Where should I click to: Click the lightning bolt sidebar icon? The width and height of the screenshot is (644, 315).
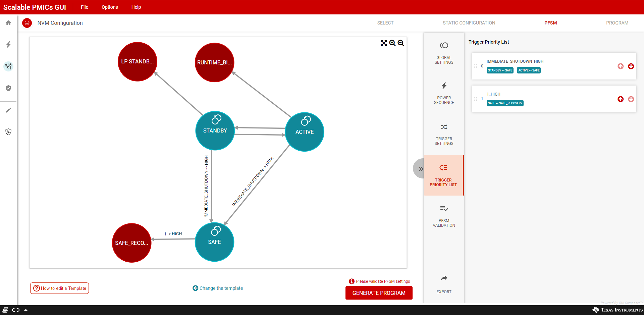tap(8, 45)
